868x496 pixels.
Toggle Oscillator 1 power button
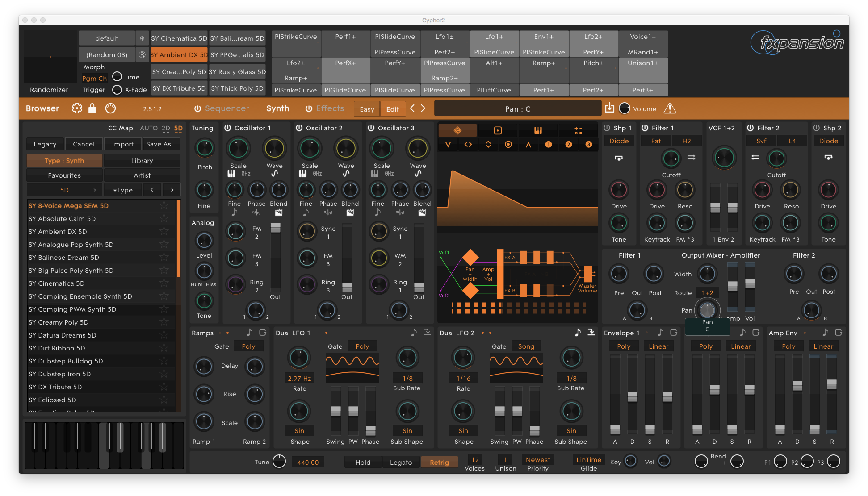227,128
